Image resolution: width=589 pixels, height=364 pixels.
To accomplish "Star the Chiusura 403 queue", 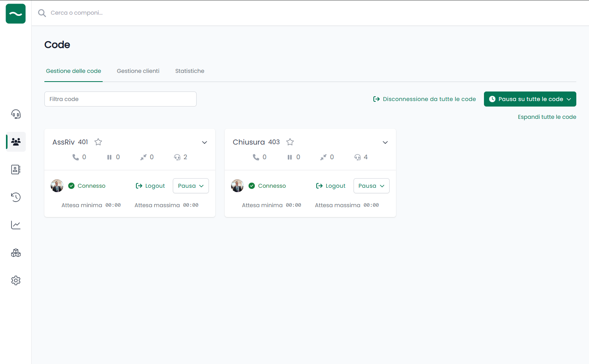I will pos(290,142).
